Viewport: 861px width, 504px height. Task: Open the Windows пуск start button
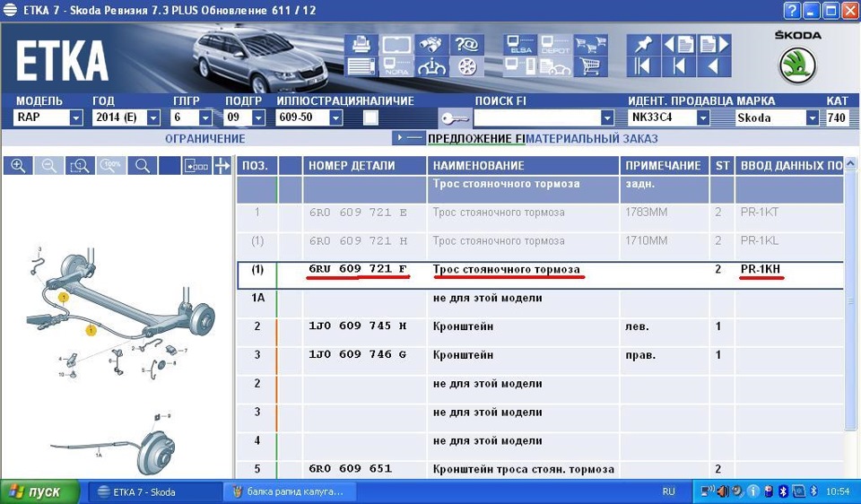pos(39,491)
